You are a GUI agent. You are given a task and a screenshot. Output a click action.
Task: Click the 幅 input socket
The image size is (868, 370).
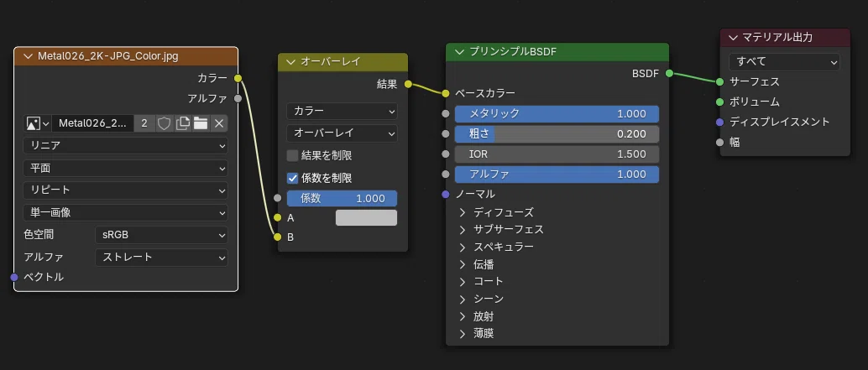coord(719,142)
